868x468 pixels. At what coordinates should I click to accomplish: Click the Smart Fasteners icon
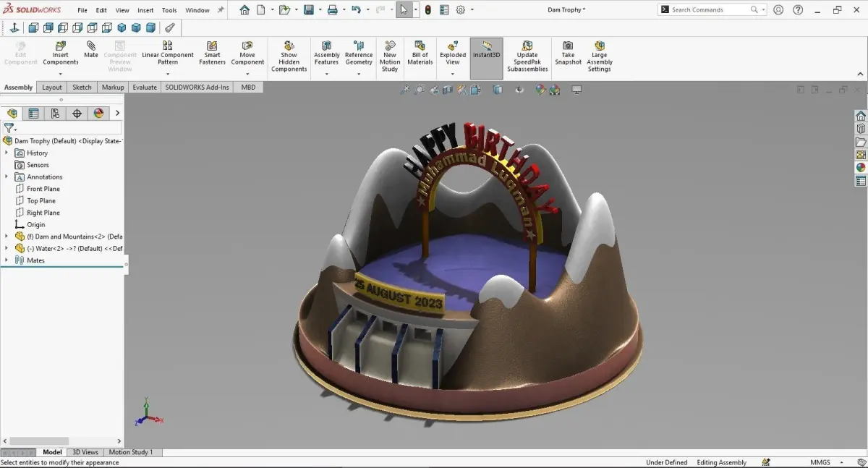click(212, 46)
